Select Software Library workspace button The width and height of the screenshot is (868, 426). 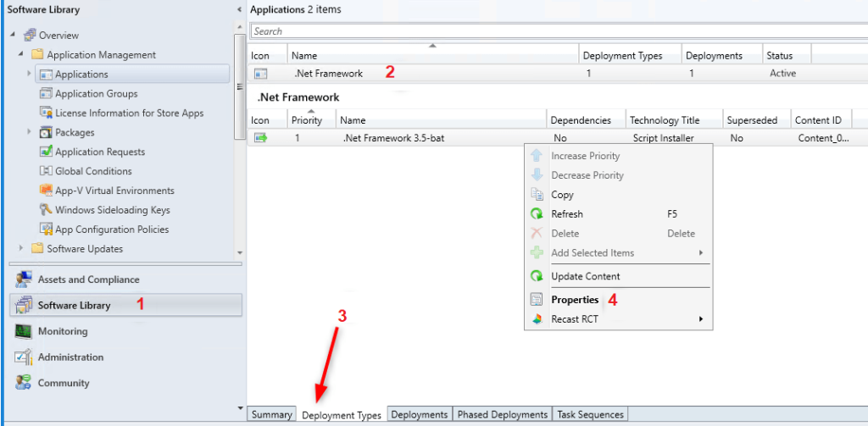click(x=125, y=306)
